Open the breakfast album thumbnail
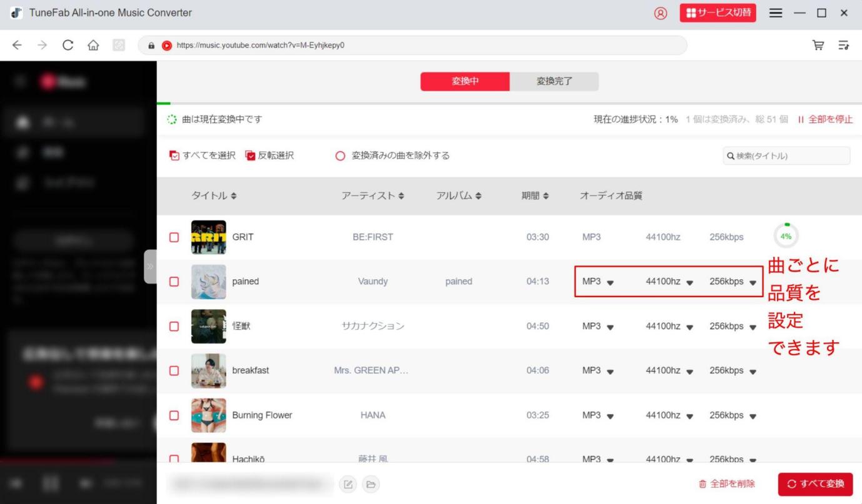 coord(208,370)
